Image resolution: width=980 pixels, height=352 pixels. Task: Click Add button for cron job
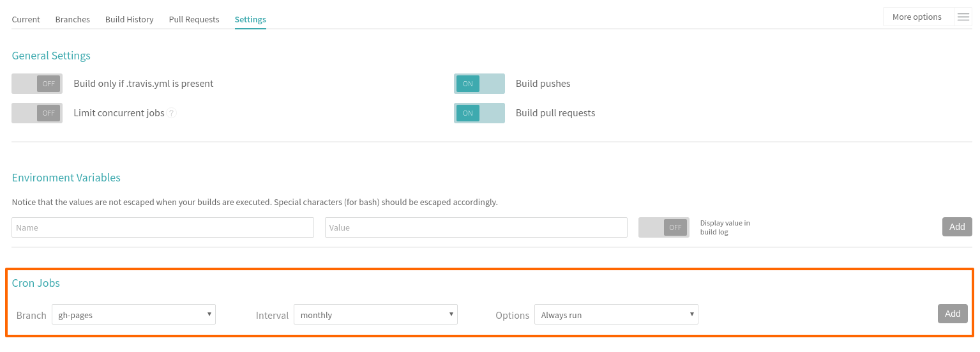pos(952,314)
